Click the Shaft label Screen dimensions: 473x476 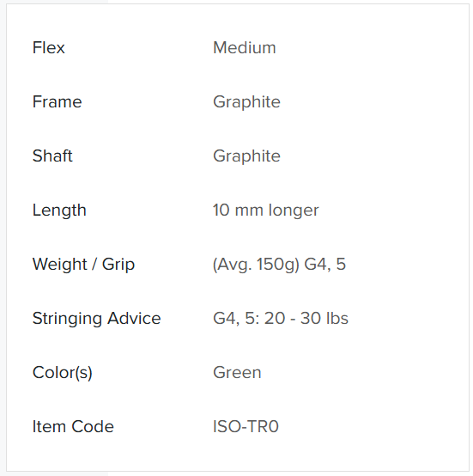(52, 156)
